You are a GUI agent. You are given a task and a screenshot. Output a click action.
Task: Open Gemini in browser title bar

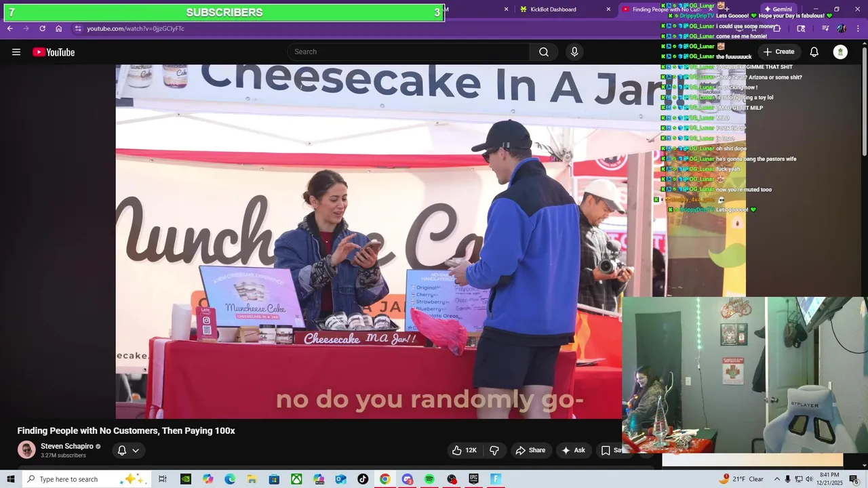pyautogui.click(x=778, y=9)
